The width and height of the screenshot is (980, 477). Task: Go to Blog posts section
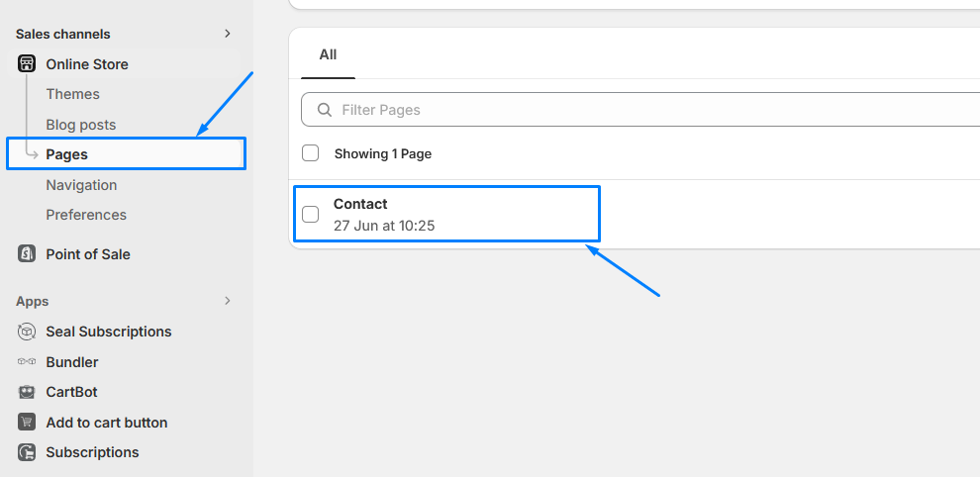[80, 125]
